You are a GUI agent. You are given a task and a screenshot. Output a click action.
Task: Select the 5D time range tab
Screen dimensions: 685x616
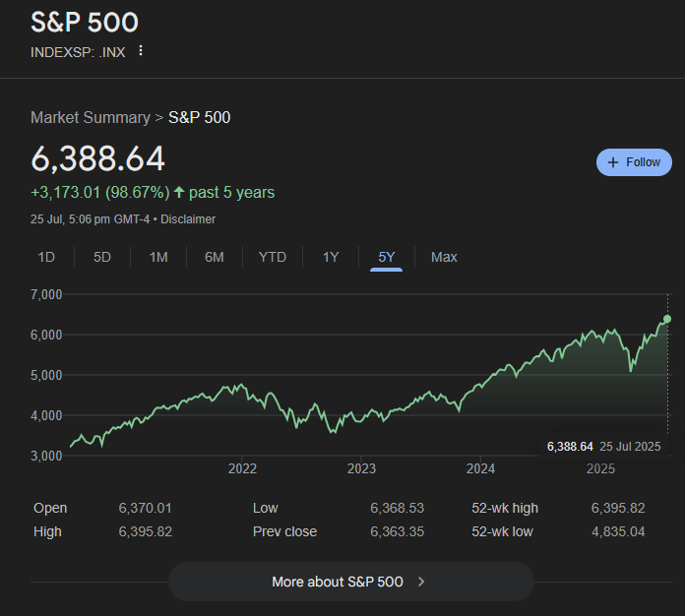coord(102,257)
